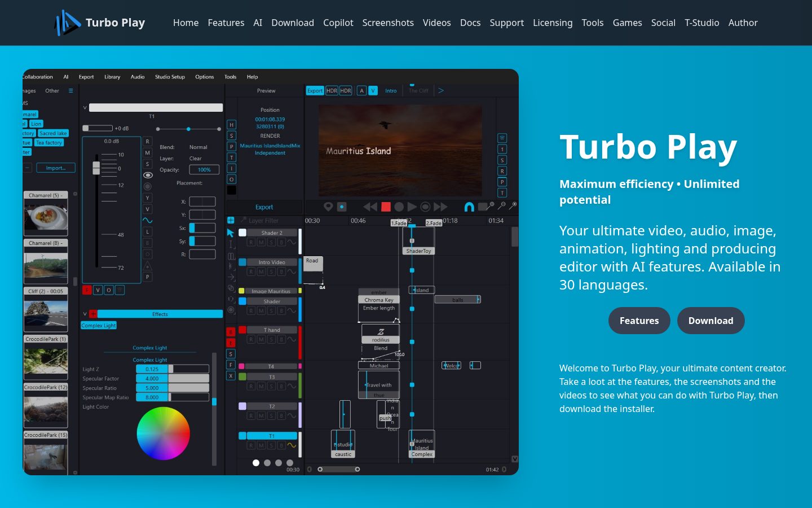Click the zoom-out magnifier with minus
812x508 pixels.
pos(501,206)
